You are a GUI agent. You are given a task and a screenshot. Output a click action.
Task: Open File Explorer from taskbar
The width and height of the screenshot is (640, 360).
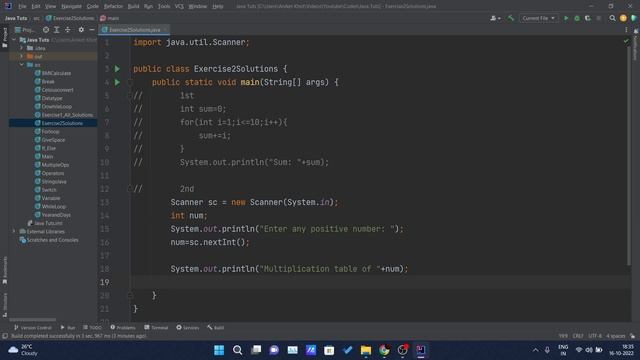[366, 350]
